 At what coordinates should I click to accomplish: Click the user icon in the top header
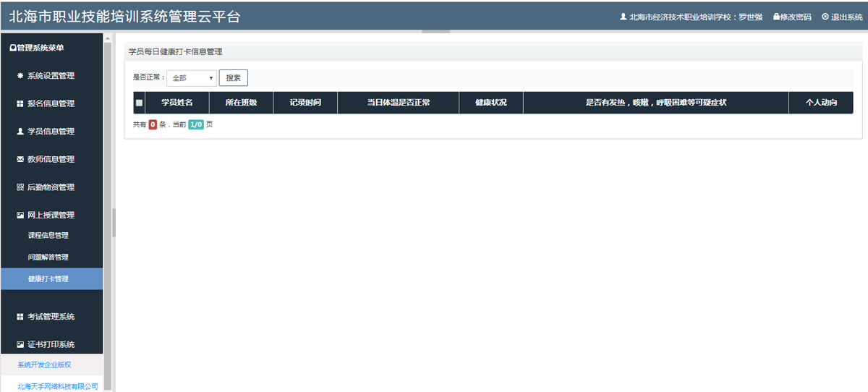(623, 17)
